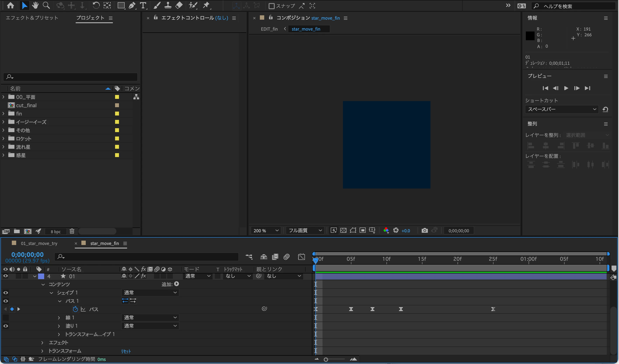Click the layer 01 blue label color swatch
The width and height of the screenshot is (619, 364).
[41, 276]
